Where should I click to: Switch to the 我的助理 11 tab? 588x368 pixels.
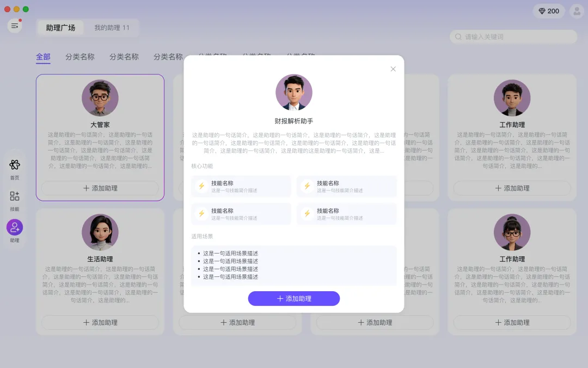pos(112,28)
